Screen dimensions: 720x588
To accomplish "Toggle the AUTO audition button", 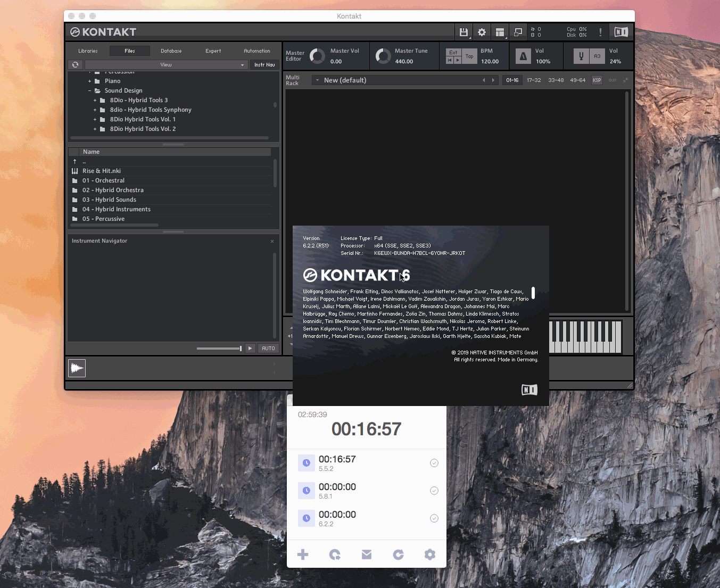I will click(268, 349).
